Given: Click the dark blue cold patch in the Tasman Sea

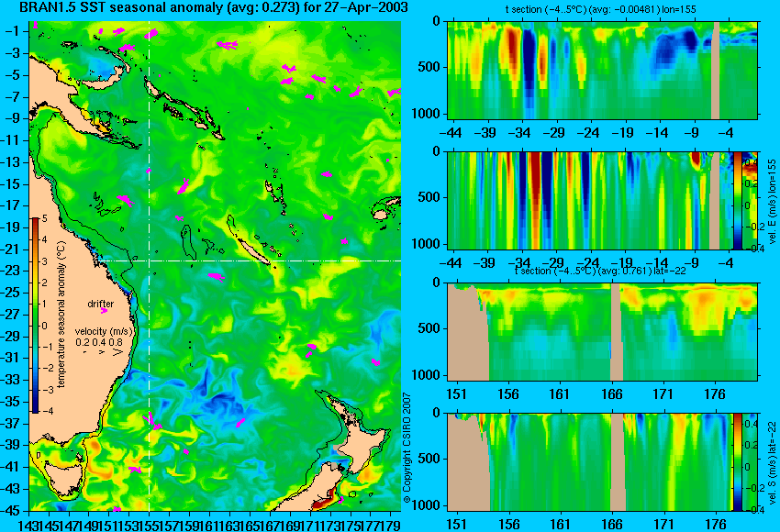Looking at the screenshot, I should [219, 400].
